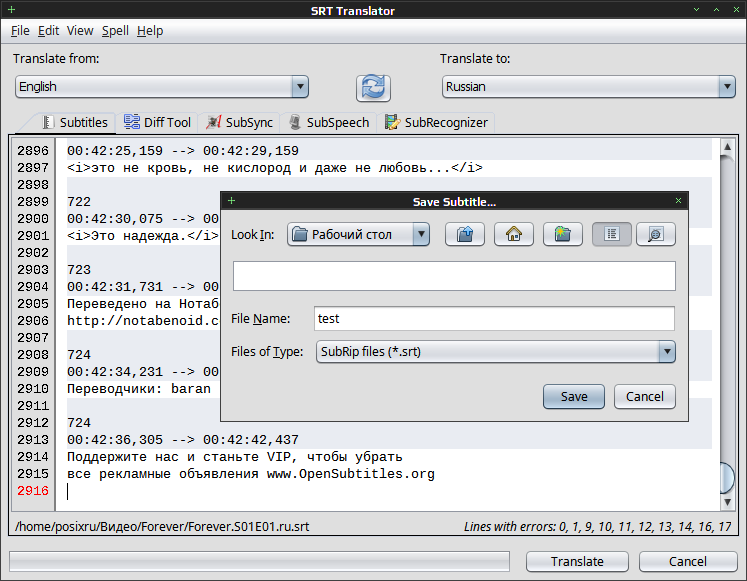Click the subtitle text 'Это надежда.'
747x581 pixels.
142,236
